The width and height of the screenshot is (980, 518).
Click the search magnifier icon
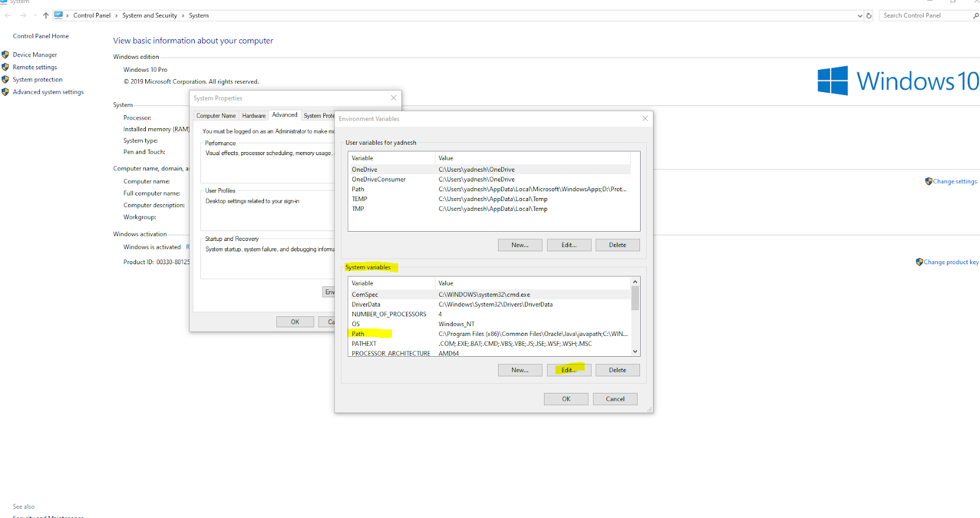pos(976,15)
